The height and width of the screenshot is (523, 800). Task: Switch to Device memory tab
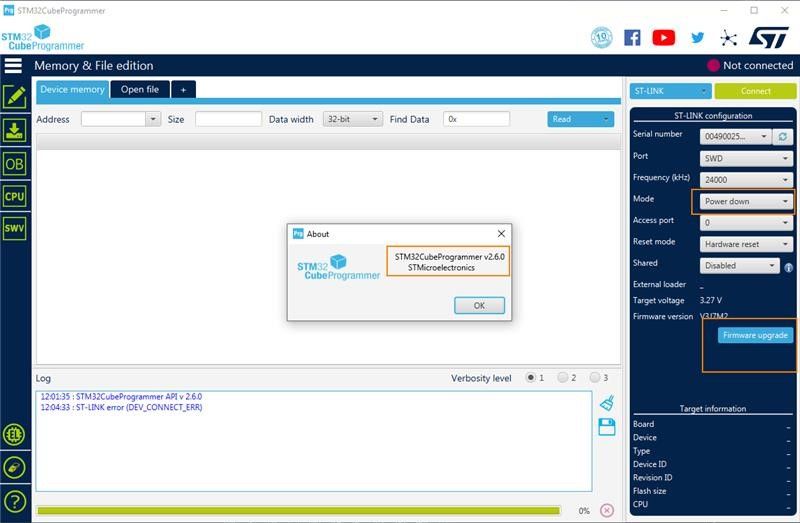point(72,89)
